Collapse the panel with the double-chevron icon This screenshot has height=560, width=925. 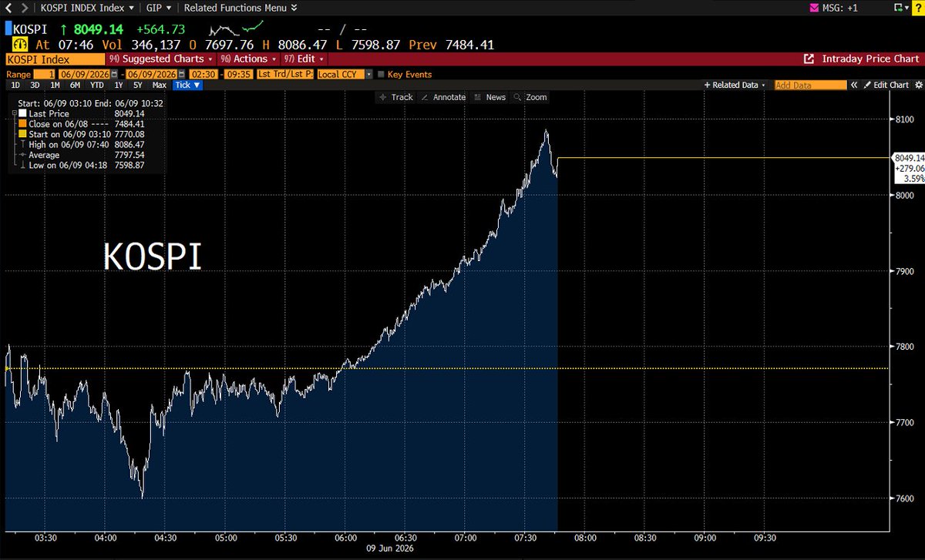(854, 86)
